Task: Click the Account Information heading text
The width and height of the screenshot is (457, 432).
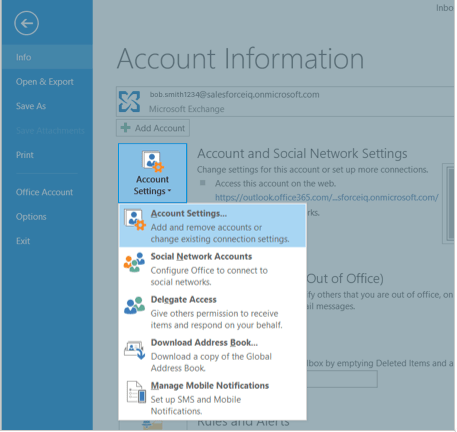Action: 240,59
